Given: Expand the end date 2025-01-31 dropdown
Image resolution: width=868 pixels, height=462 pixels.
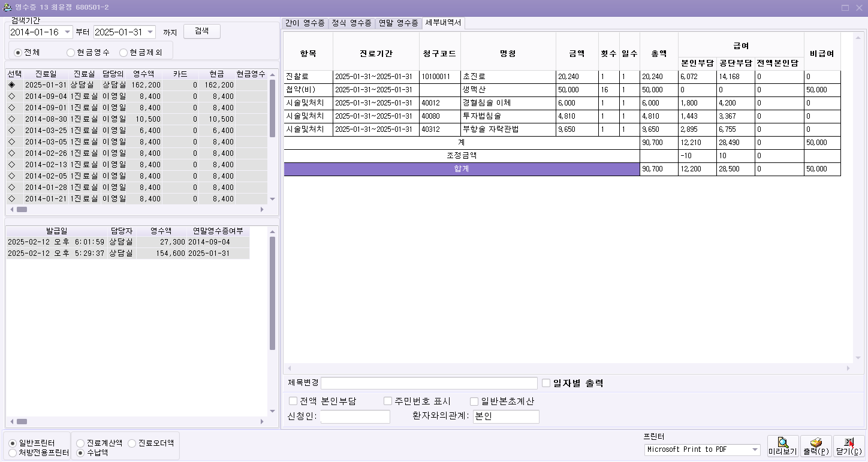Looking at the screenshot, I should [x=149, y=32].
